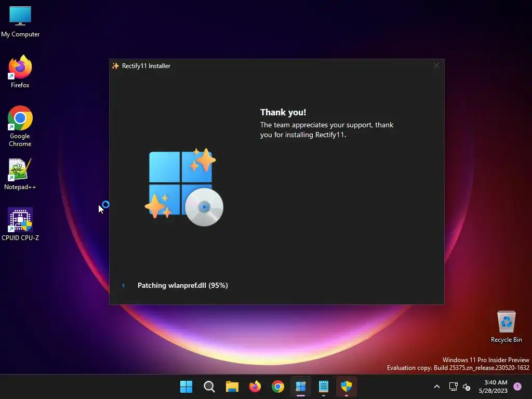Screen dimensions: 532x399
Task: Click the network display tray icon
Action: [x=453, y=387]
